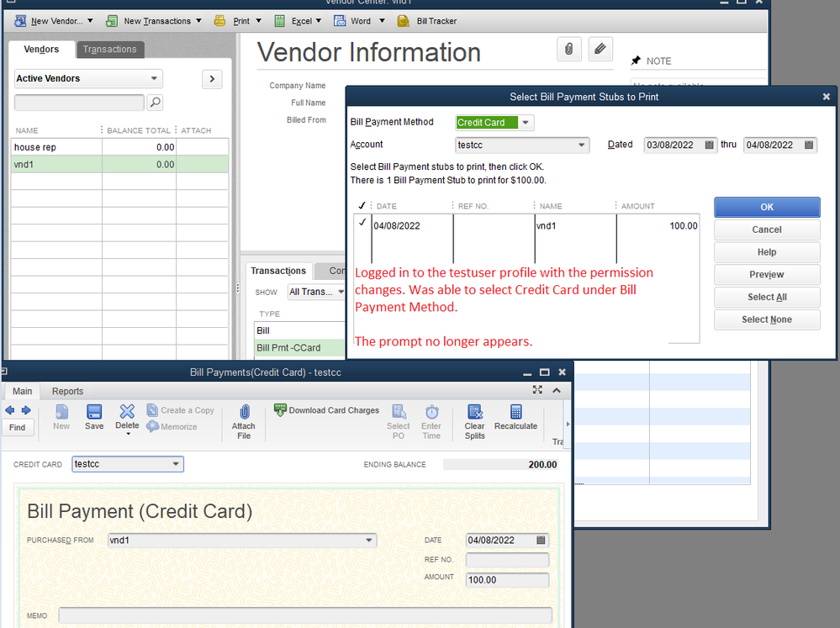Go to next bill payment arrow

(x=26, y=410)
